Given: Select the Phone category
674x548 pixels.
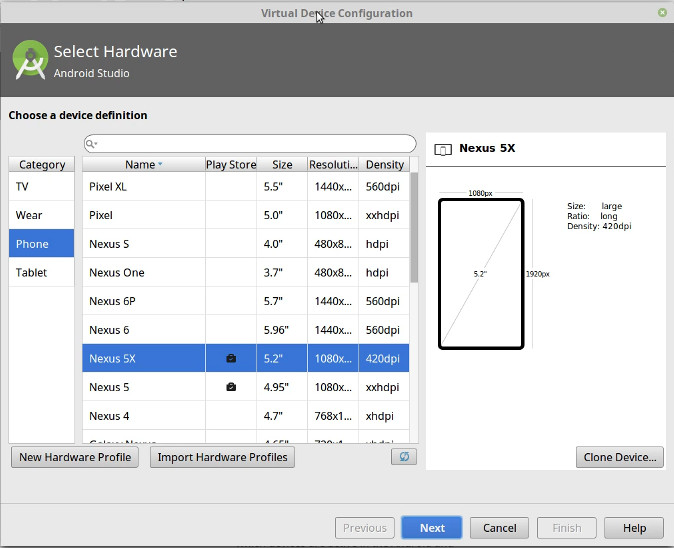Looking at the screenshot, I should pos(41,243).
